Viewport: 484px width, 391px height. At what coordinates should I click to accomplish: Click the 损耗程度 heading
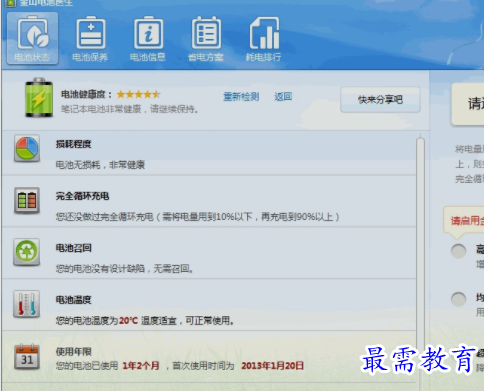(x=73, y=144)
